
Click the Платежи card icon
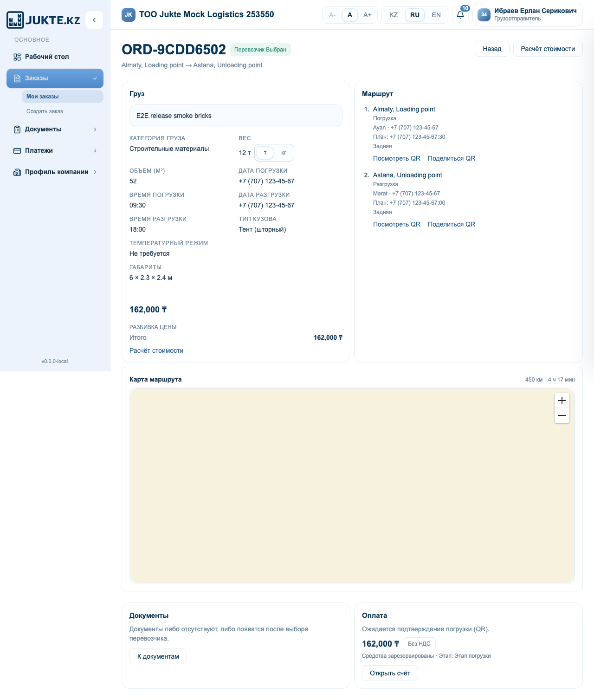pyautogui.click(x=17, y=151)
